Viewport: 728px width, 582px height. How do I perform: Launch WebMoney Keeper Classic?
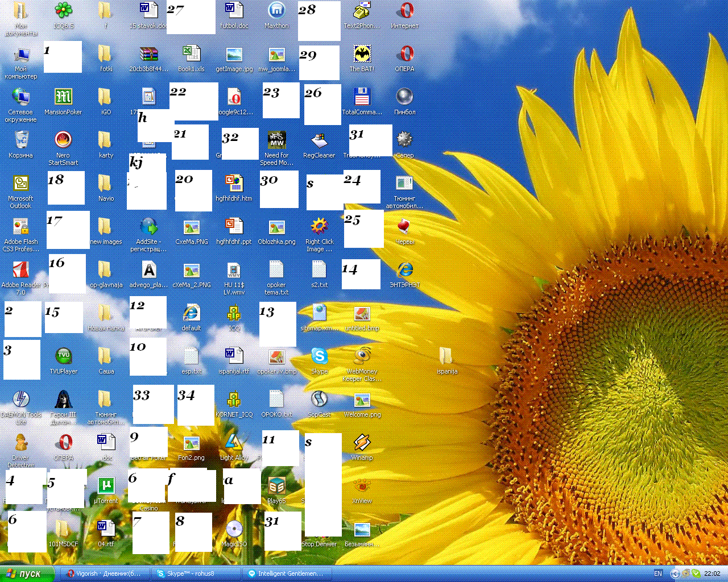click(x=362, y=357)
